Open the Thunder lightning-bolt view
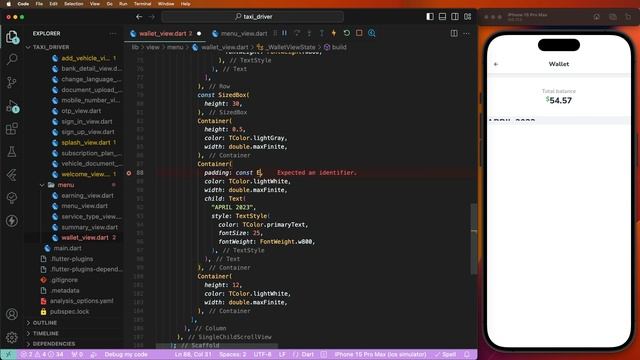Screen dimensions: 640x360 (x=12, y=221)
